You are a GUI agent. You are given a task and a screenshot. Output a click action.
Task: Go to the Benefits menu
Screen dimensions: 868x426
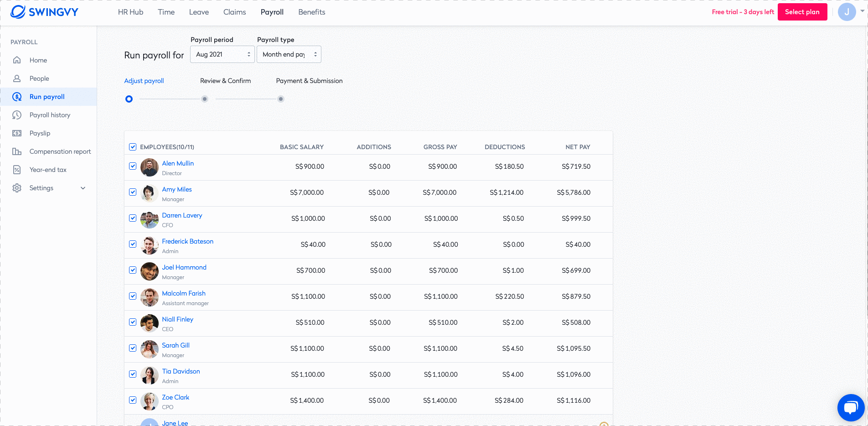[312, 12]
